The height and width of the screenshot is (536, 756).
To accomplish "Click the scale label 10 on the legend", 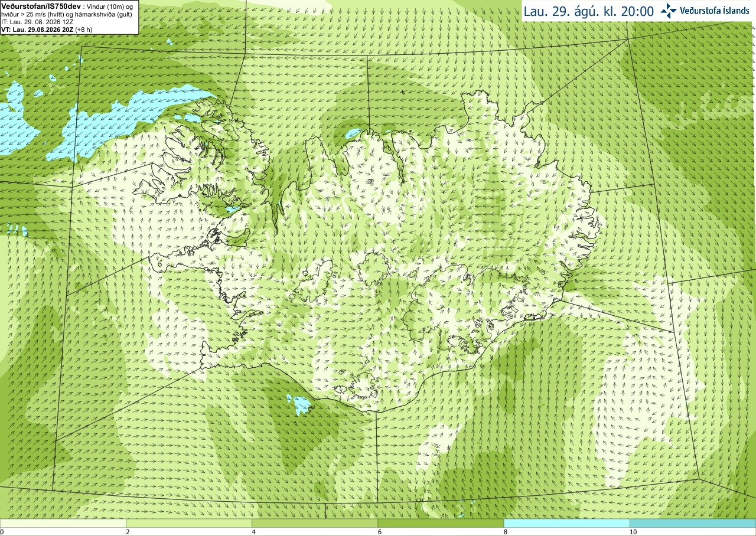I will click(x=633, y=532).
